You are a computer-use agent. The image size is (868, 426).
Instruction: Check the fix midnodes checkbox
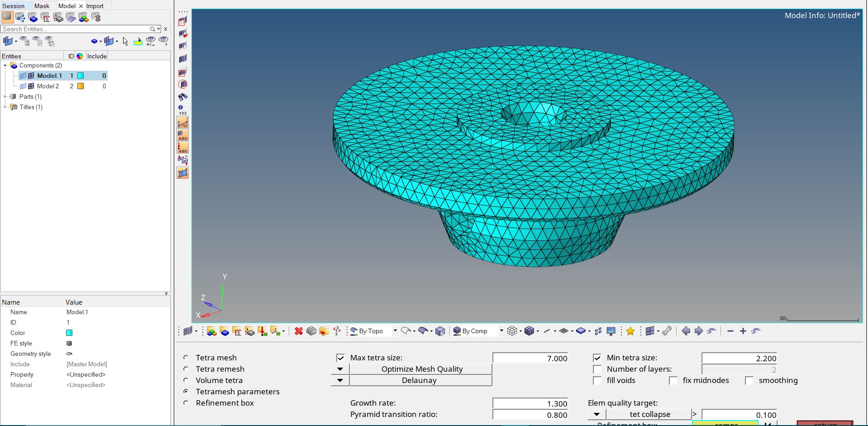[x=674, y=381]
